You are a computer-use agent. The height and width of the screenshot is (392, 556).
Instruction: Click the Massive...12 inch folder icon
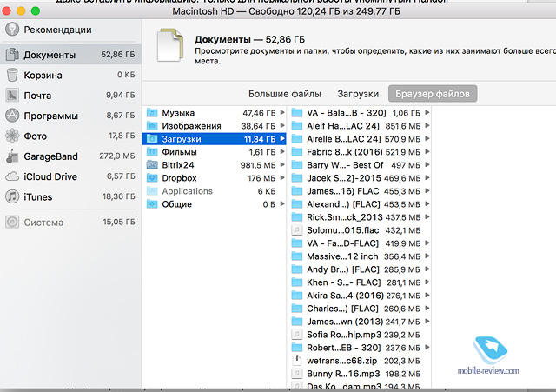pos(297,256)
